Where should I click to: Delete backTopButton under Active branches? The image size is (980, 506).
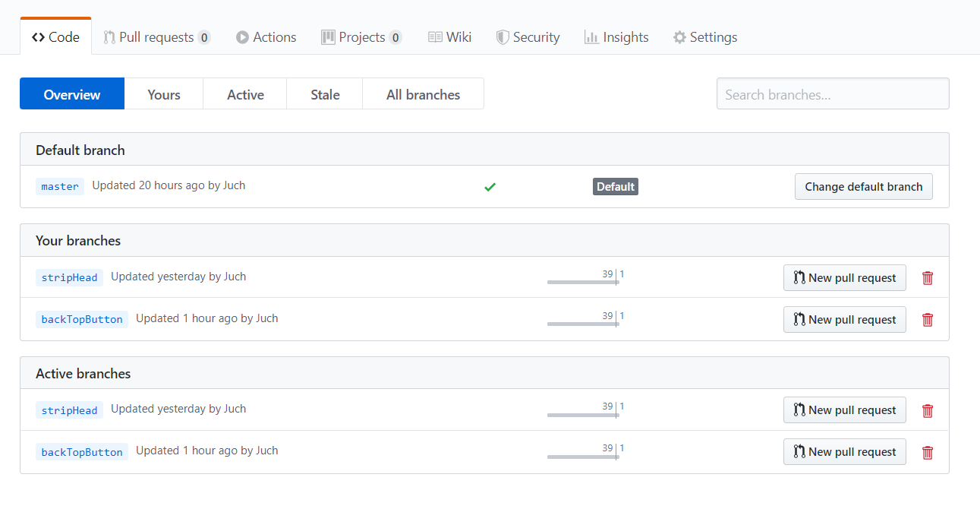(x=927, y=453)
